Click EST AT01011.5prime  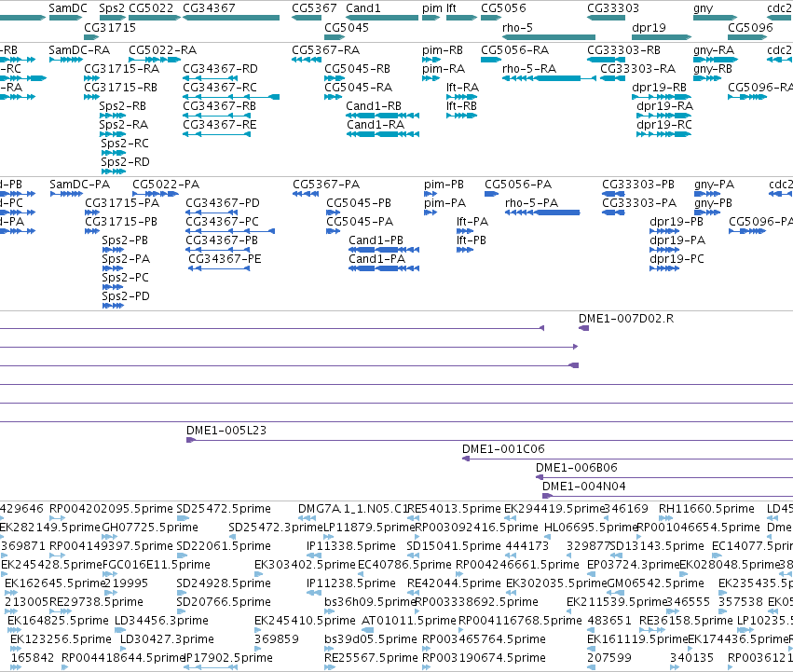[x=409, y=621]
